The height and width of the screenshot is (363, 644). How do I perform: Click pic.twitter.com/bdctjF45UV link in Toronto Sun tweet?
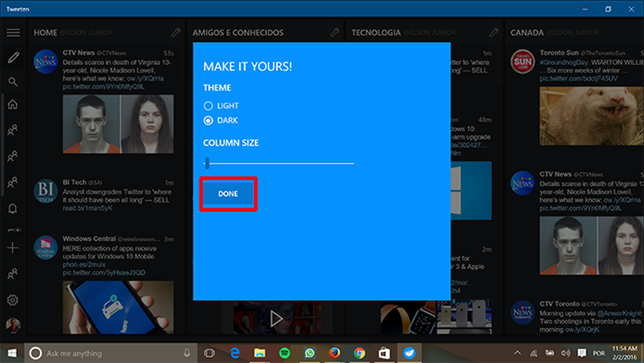[x=579, y=79]
